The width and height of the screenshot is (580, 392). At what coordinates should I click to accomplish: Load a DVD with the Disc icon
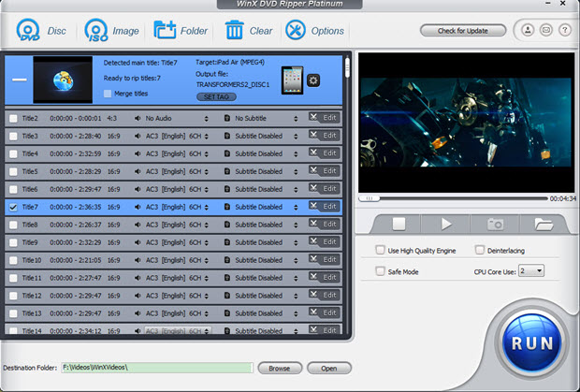coord(28,30)
